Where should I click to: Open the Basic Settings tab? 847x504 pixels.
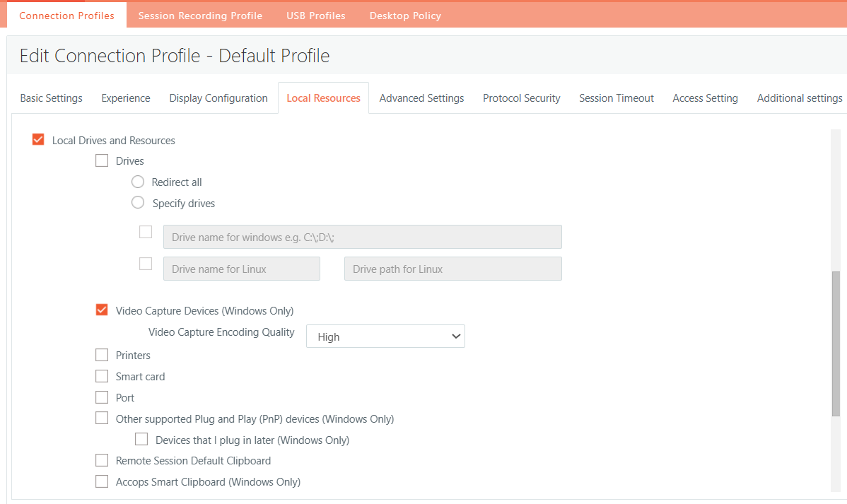[x=51, y=98]
